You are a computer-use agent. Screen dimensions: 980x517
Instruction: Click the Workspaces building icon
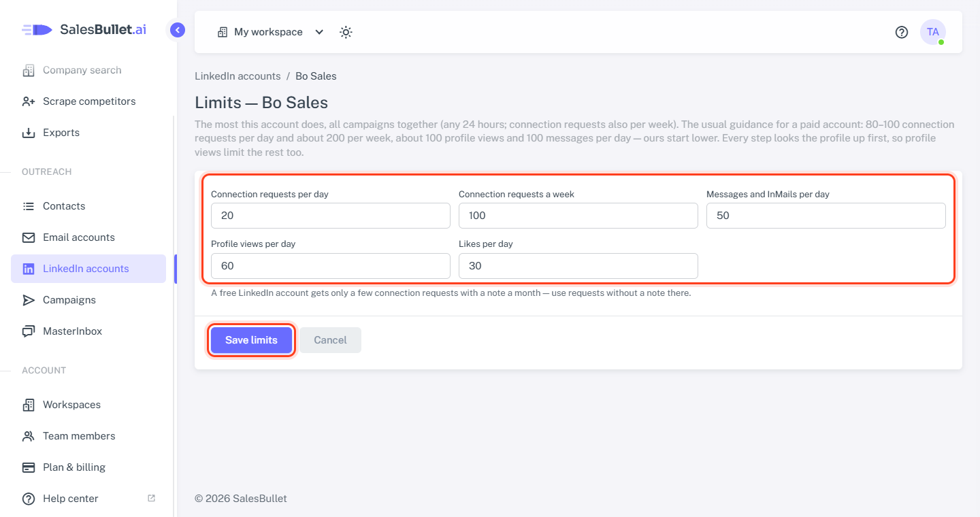tap(29, 405)
